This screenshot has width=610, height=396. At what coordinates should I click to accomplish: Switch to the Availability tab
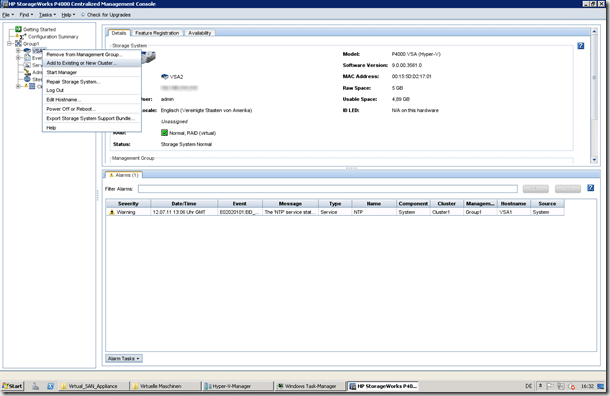(200, 33)
